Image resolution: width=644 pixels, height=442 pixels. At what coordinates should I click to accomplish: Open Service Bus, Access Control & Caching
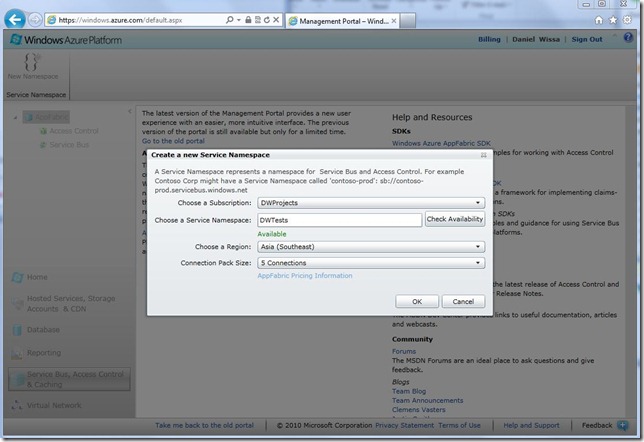[69, 379]
